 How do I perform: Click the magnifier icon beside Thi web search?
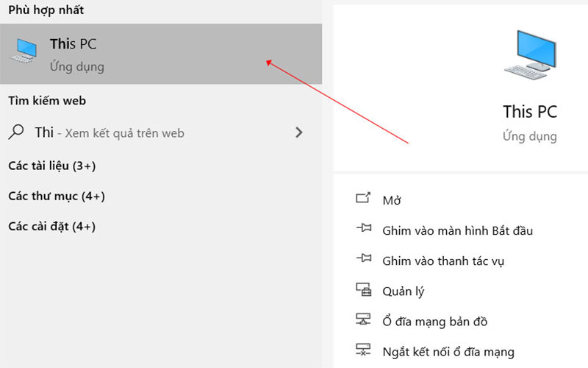tap(16, 132)
